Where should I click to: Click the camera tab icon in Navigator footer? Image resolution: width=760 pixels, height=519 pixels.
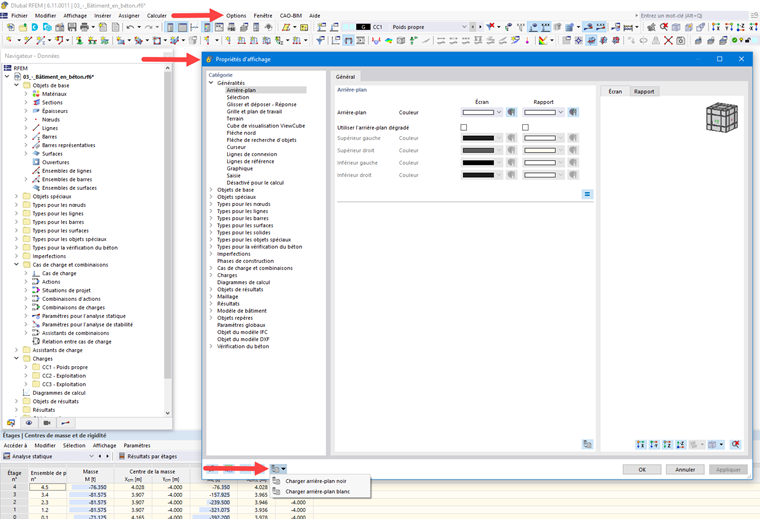tap(47, 423)
